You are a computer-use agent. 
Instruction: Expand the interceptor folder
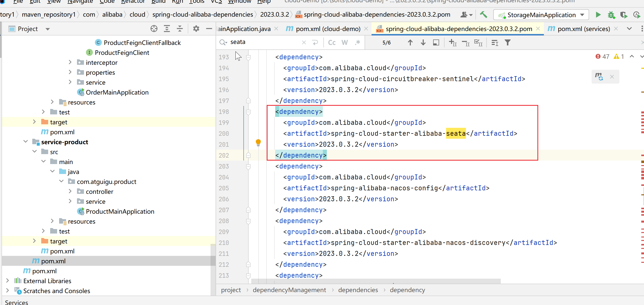[x=70, y=62]
